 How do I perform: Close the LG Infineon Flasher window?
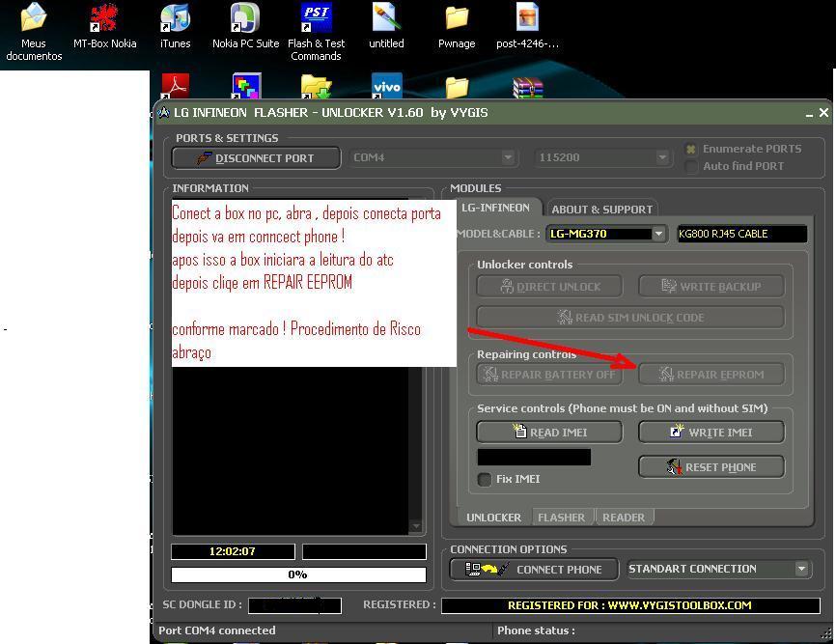(823, 113)
